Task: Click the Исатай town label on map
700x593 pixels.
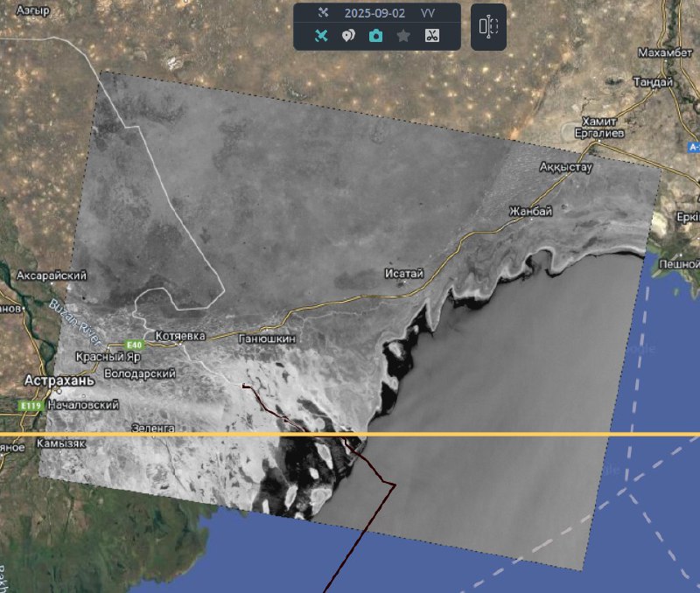Action: point(403,274)
